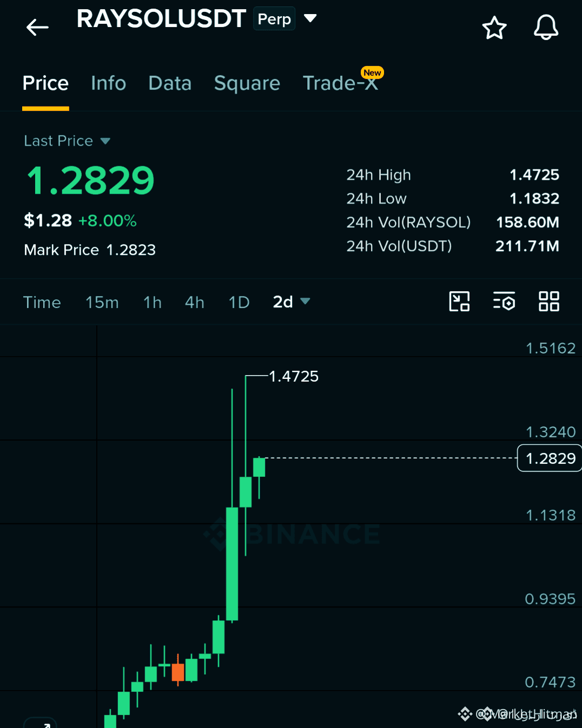Select the 15m chart interval
Image resolution: width=582 pixels, height=728 pixels.
102,302
